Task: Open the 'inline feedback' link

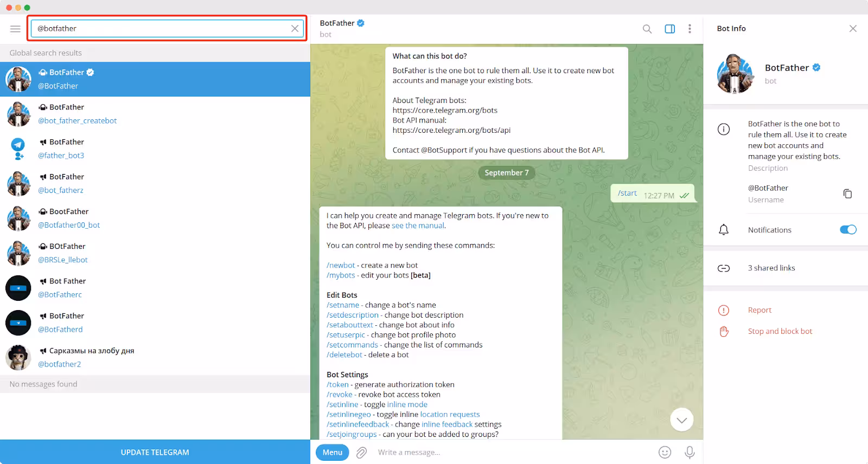Action: click(447, 424)
